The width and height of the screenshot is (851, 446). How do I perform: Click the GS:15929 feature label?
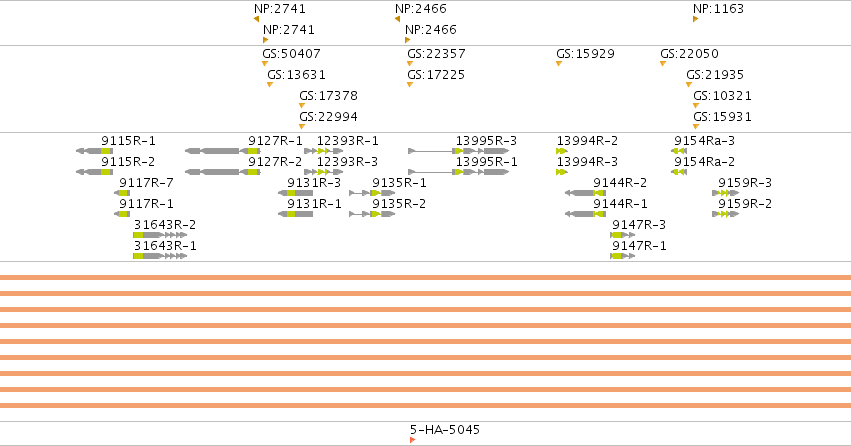click(585, 54)
